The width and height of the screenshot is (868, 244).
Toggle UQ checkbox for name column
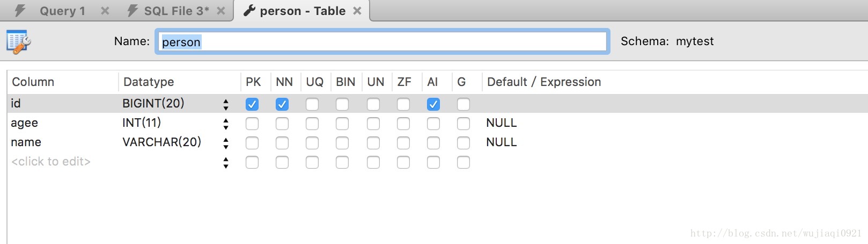(x=312, y=143)
